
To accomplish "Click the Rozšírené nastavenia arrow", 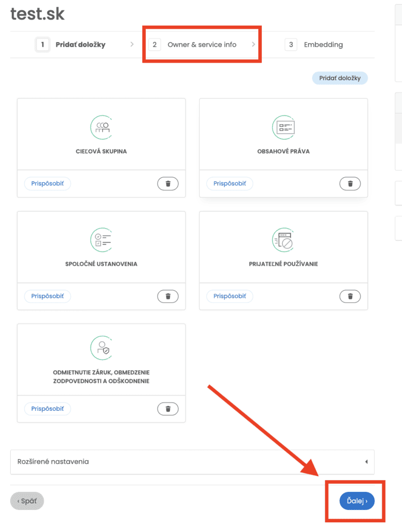I will coord(366,462).
